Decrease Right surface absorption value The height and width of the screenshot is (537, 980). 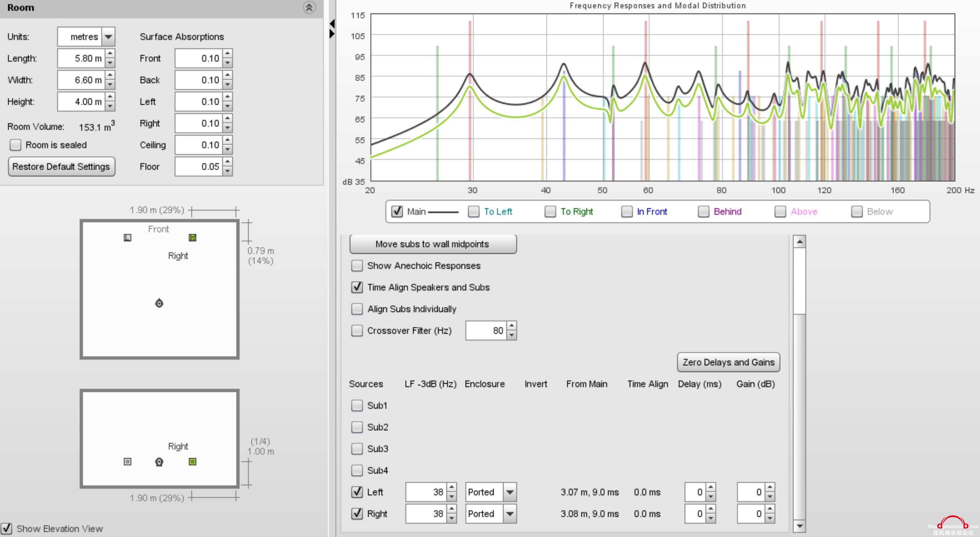(228, 128)
